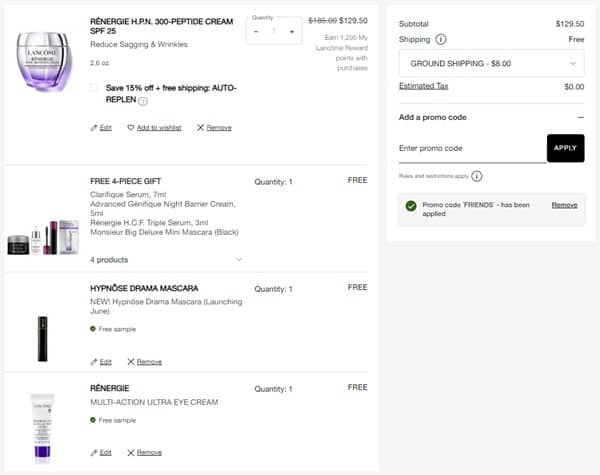Open the Shipping info icon

(441, 40)
